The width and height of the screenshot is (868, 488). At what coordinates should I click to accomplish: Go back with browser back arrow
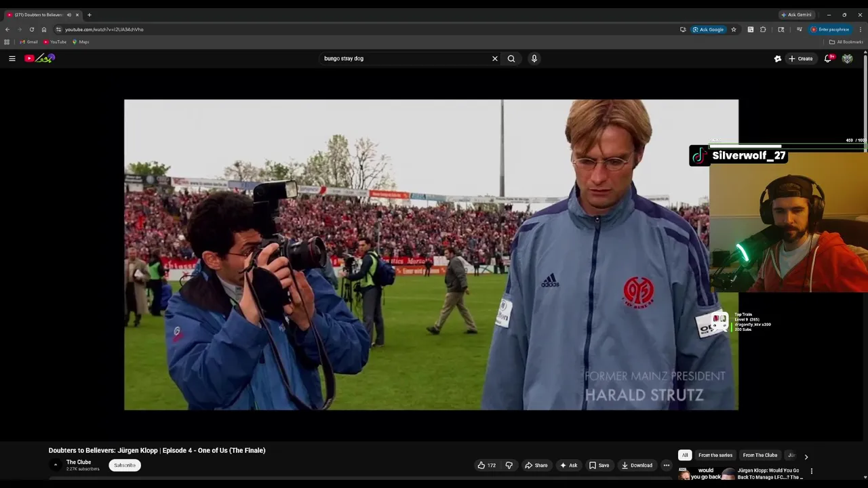pyautogui.click(x=7, y=29)
